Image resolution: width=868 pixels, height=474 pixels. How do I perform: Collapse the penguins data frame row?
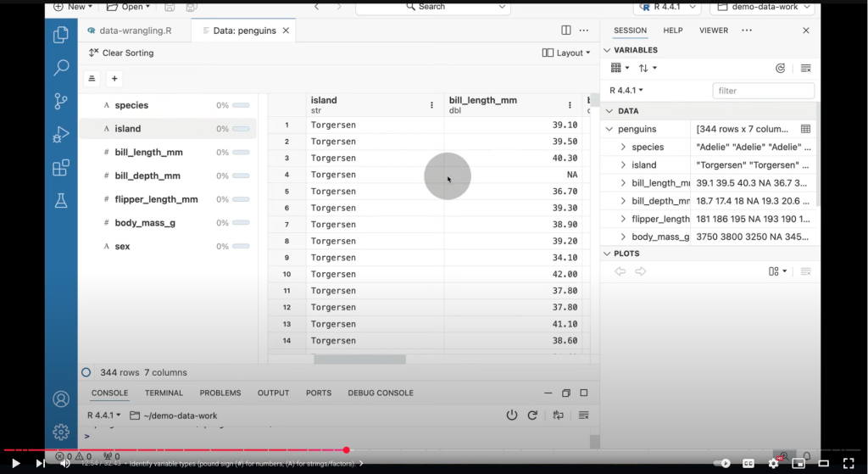coord(609,129)
